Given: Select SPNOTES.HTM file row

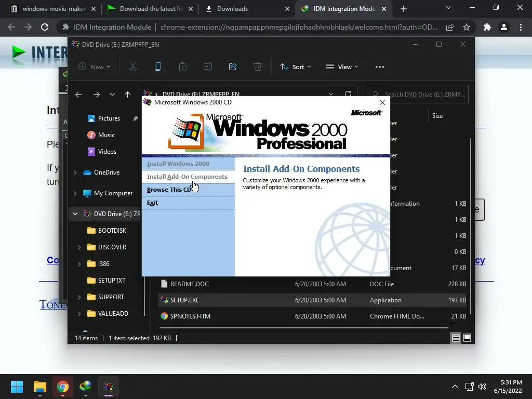Looking at the screenshot, I should point(312,316).
